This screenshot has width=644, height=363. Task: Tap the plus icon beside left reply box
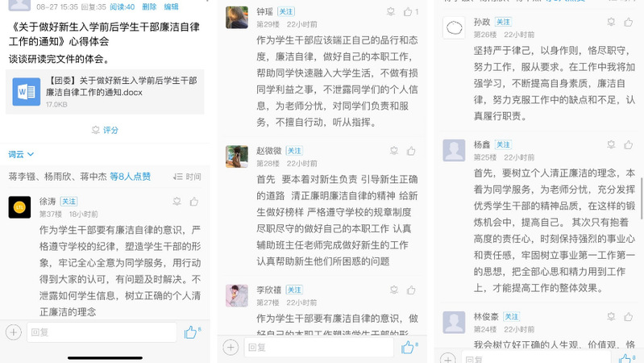(14, 332)
